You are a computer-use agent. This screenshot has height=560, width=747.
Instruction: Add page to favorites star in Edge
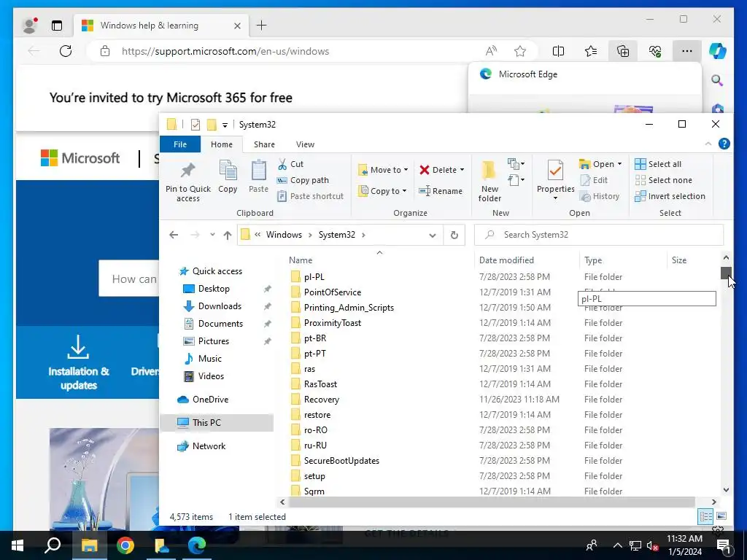[x=519, y=51]
